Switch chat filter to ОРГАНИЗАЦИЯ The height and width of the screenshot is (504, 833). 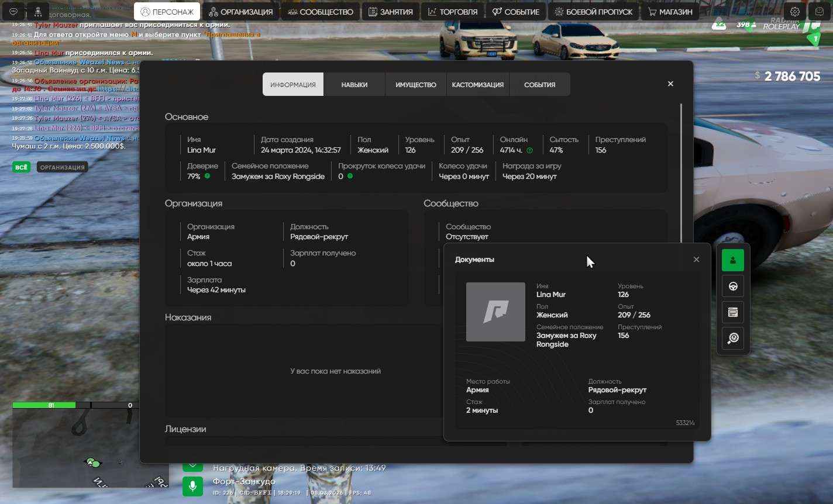[x=62, y=167]
